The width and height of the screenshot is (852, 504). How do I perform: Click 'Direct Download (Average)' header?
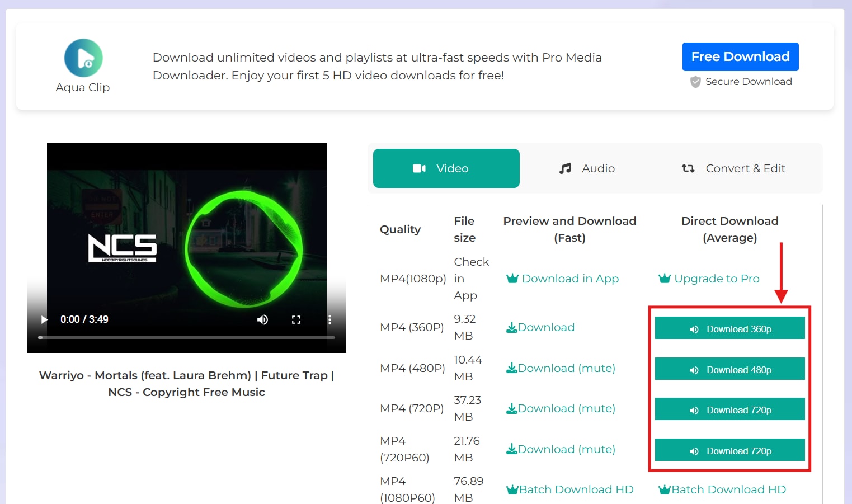tap(730, 229)
